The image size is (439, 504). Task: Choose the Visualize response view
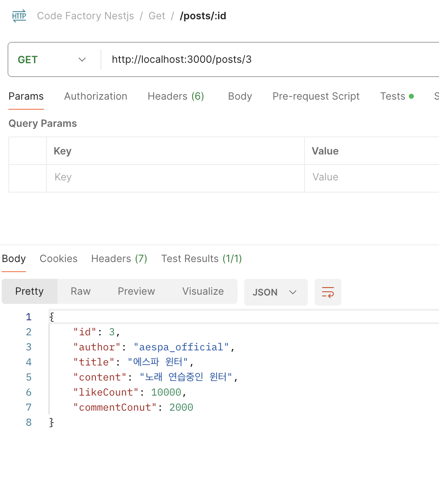203,291
